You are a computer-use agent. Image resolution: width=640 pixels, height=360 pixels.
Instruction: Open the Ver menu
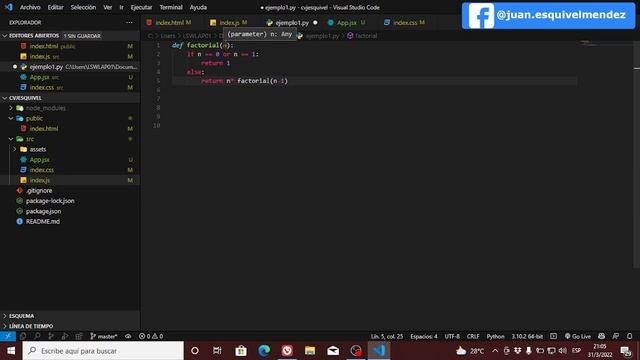108,7
